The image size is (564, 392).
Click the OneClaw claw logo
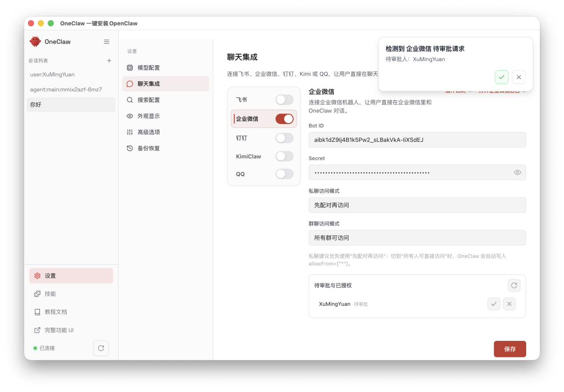coord(36,41)
